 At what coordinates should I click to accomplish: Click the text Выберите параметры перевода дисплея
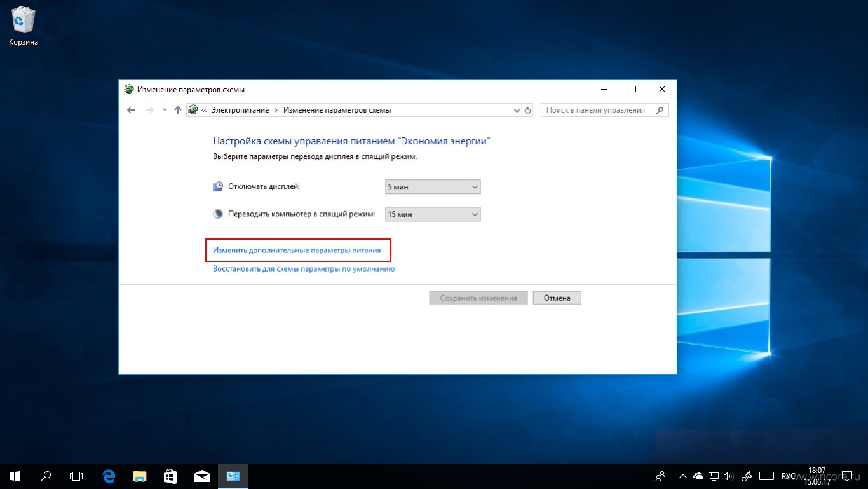(315, 156)
